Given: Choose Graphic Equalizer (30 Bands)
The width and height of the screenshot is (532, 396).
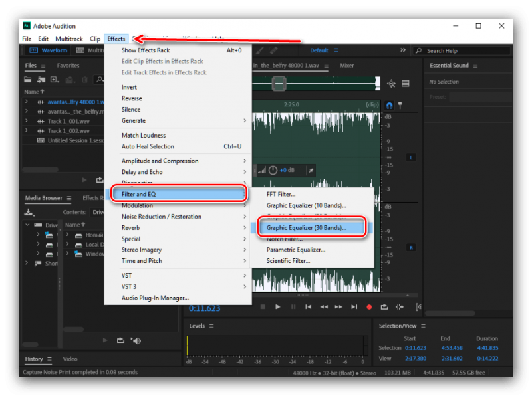Looking at the screenshot, I should 311,228.
